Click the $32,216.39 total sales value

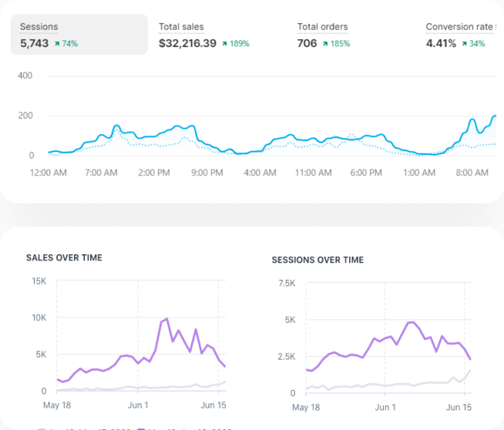click(187, 43)
